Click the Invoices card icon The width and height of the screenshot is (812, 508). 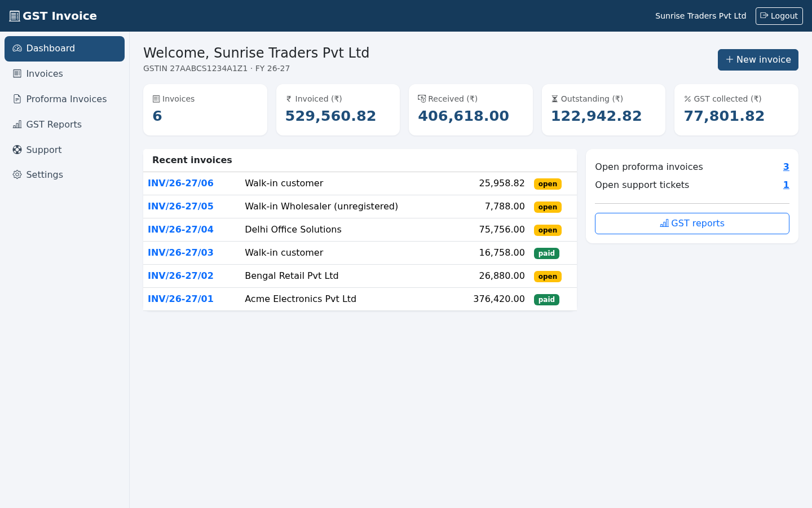[156, 99]
